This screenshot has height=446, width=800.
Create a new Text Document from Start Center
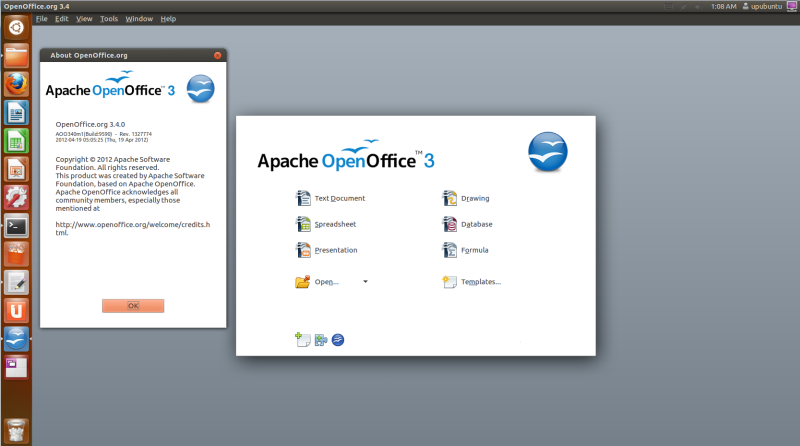(x=330, y=198)
